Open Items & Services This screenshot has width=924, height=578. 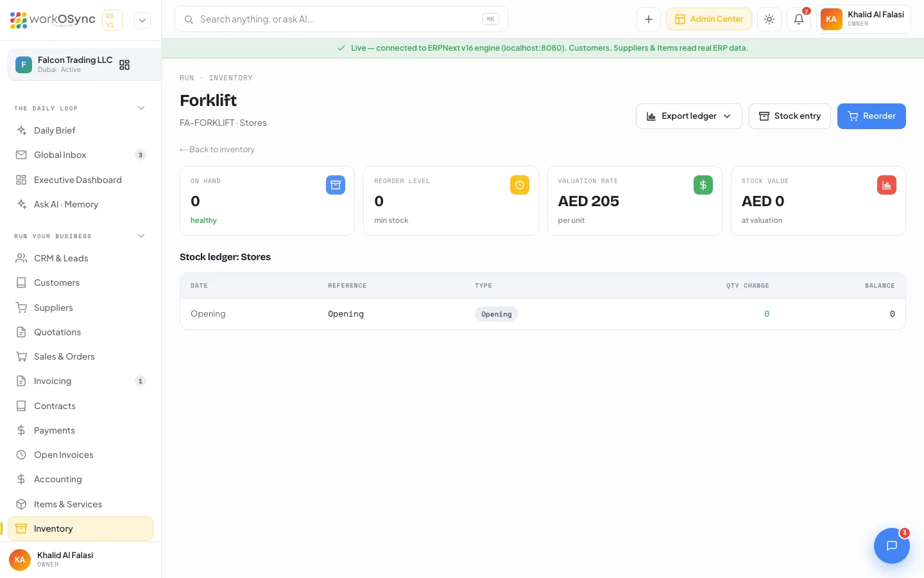(x=80, y=504)
